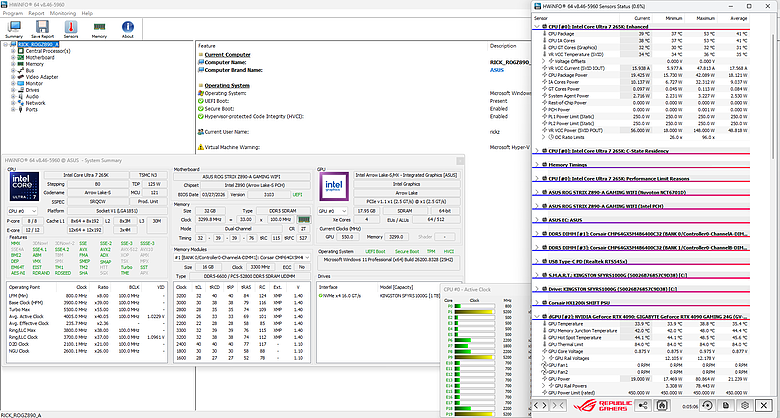Expand the Voltage Offsets sensor row
Screen dimensions: 780x418
[x=544, y=61]
